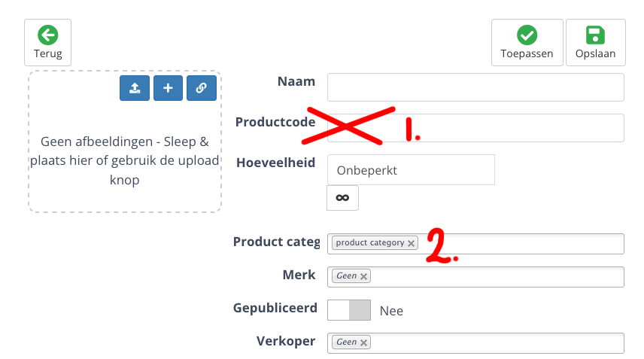Toggle the Gepubliceerd switch

coord(349,310)
